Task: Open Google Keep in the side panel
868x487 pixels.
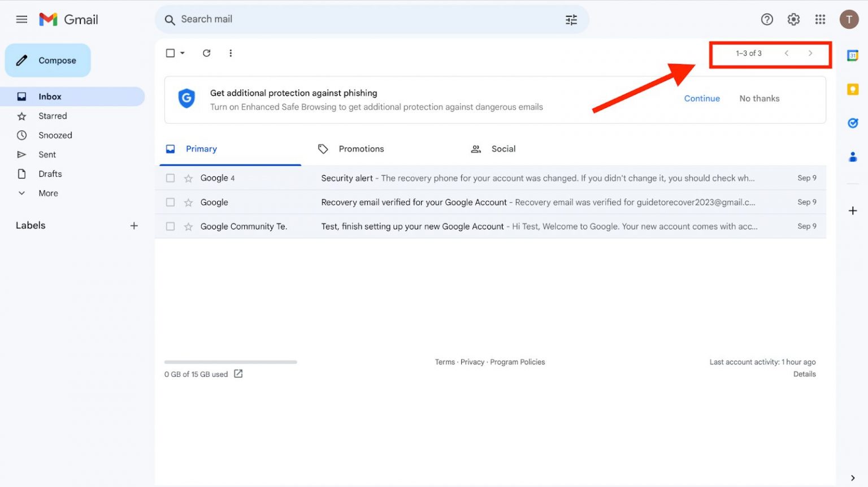Action: [853, 89]
